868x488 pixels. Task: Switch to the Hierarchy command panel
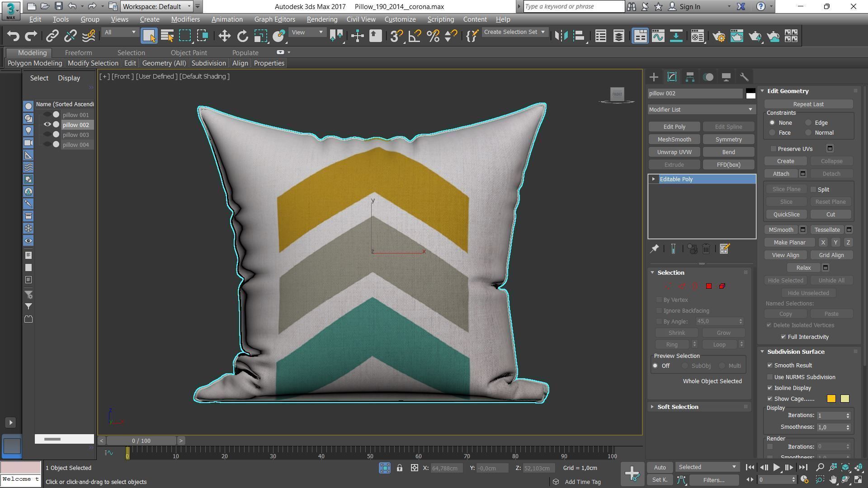pyautogui.click(x=690, y=77)
